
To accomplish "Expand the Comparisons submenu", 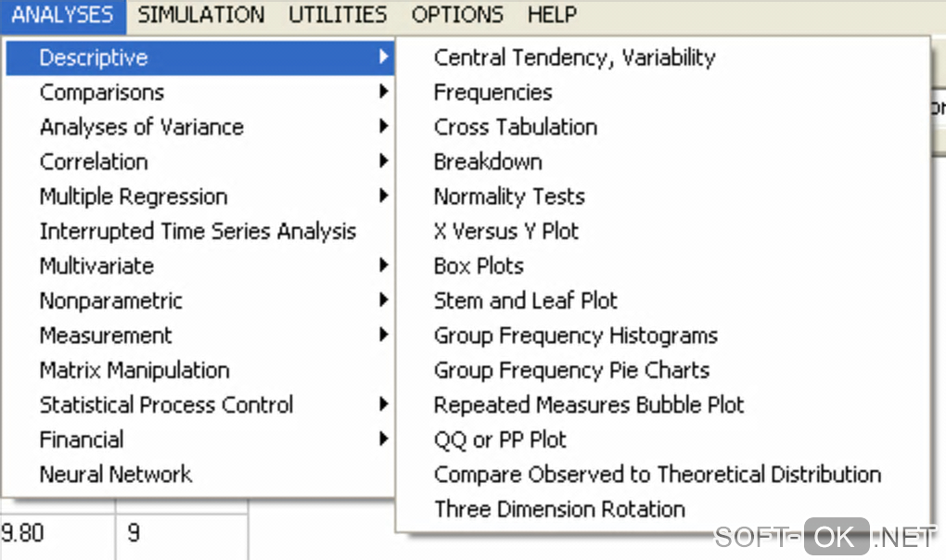I will pos(102,93).
